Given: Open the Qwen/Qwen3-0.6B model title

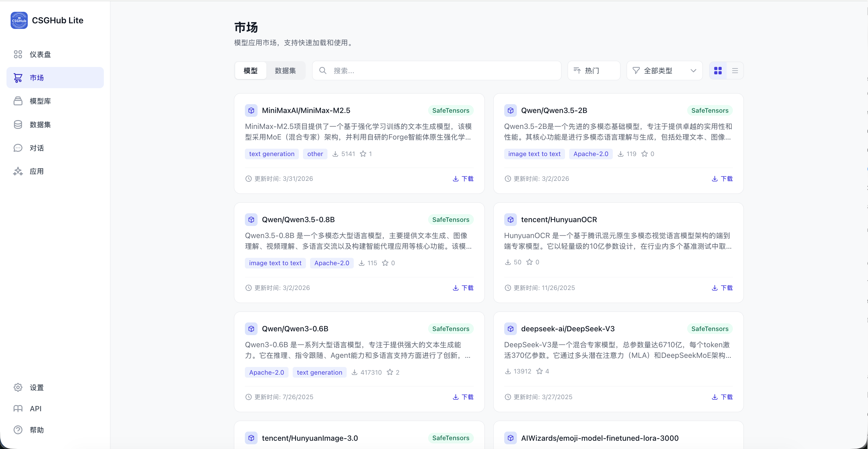Looking at the screenshot, I should (x=295, y=329).
